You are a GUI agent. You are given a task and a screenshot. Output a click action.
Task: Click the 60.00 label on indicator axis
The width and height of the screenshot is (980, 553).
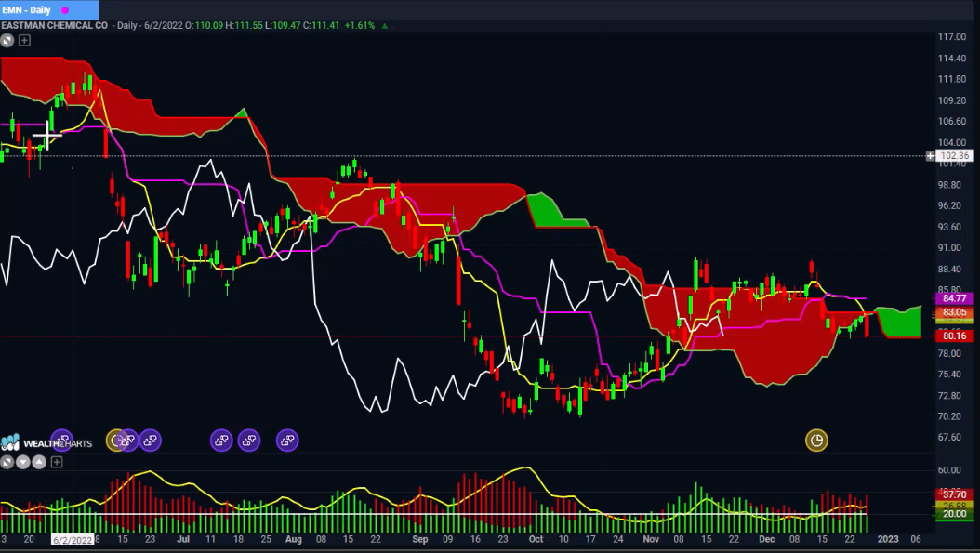pos(949,470)
